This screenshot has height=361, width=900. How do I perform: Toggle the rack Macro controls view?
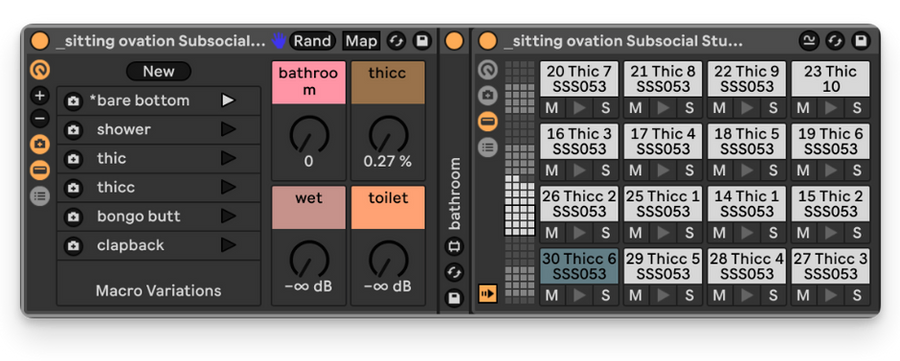point(40,170)
